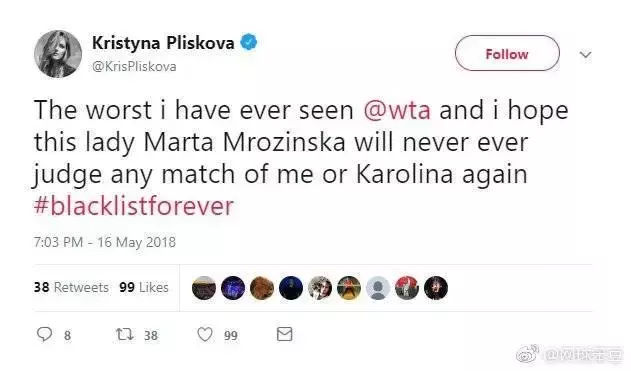
Task: Click the Weibo logo watermark
Action: (528, 353)
